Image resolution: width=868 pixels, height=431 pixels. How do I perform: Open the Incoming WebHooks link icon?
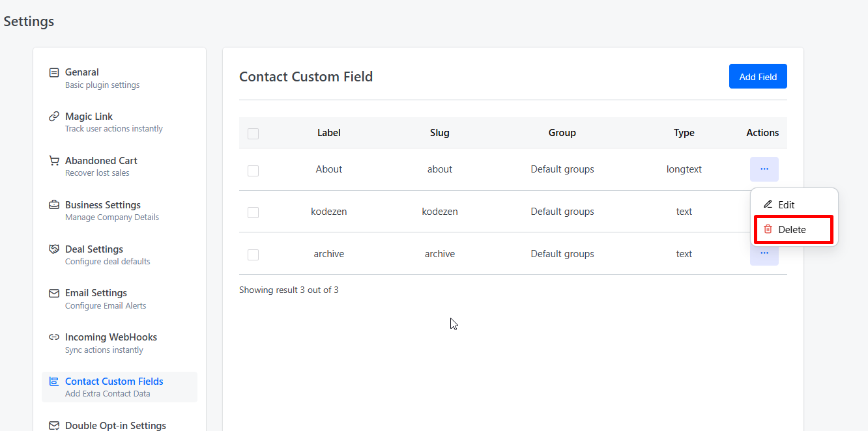click(54, 337)
